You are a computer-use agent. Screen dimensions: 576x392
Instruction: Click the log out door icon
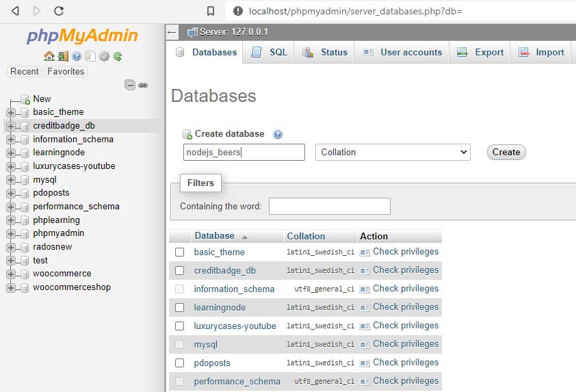tap(63, 56)
